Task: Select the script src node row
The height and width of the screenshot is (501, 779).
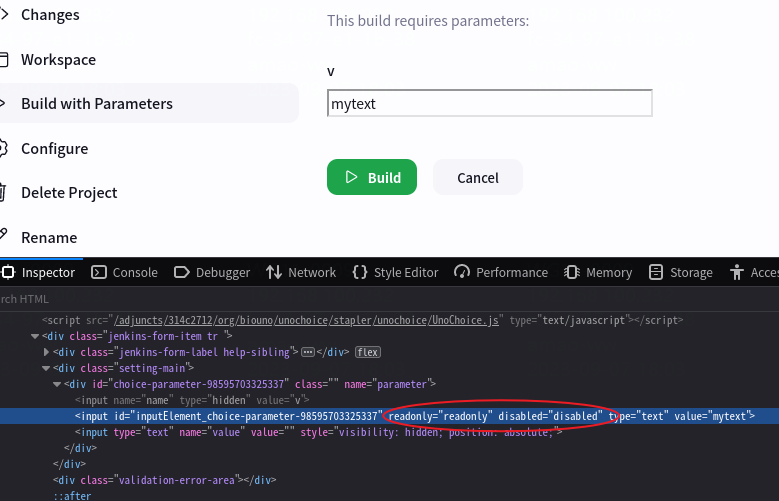Action: point(362,320)
